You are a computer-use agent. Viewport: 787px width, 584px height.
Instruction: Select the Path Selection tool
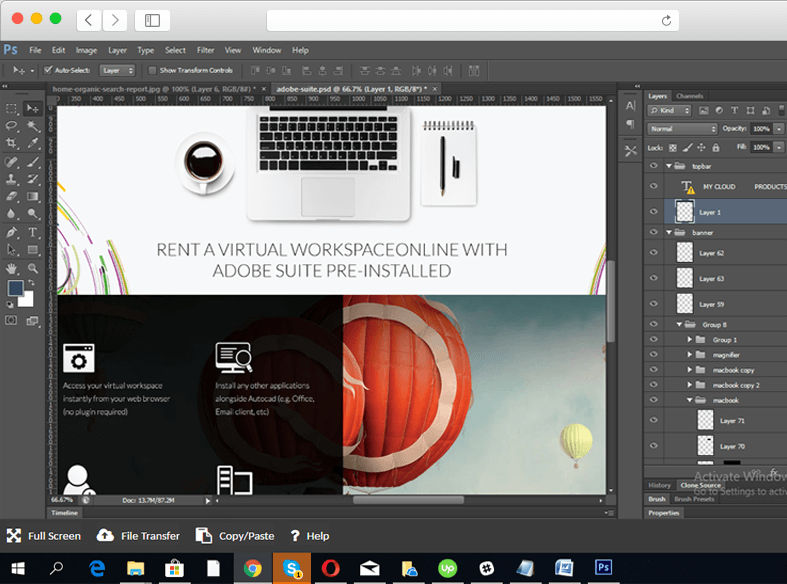pyautogui.click(x=11, y=250)
